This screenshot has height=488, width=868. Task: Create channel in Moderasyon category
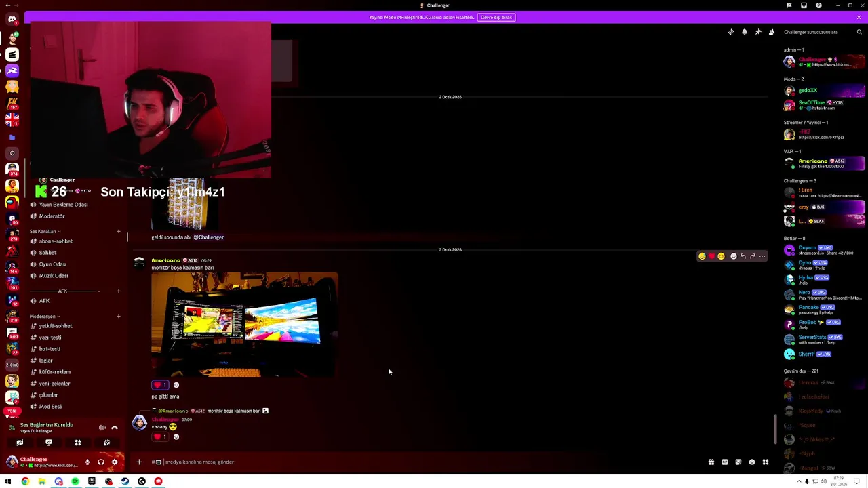119,317
